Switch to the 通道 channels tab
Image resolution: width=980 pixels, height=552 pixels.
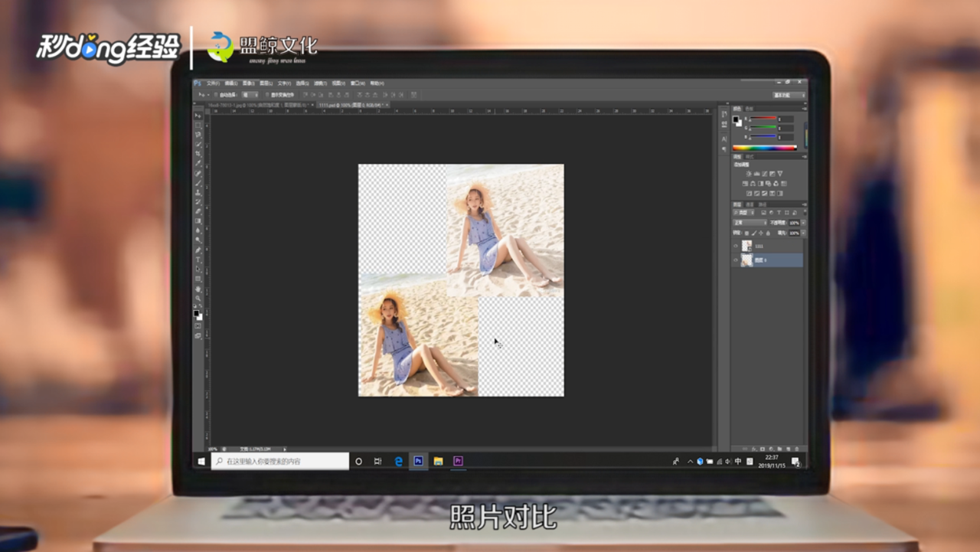[750, 204]
